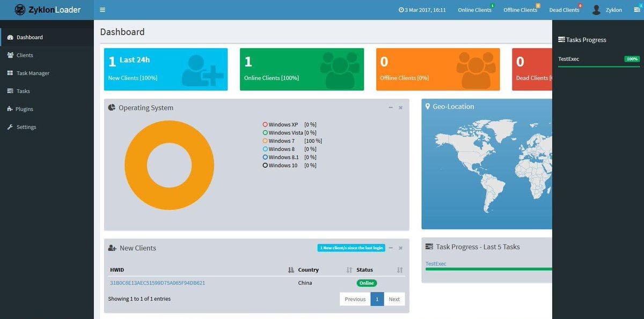Viewport: 644px width, 319px height.
Task: Collapse the Operating System panel
Action: (x=390, y=107)
